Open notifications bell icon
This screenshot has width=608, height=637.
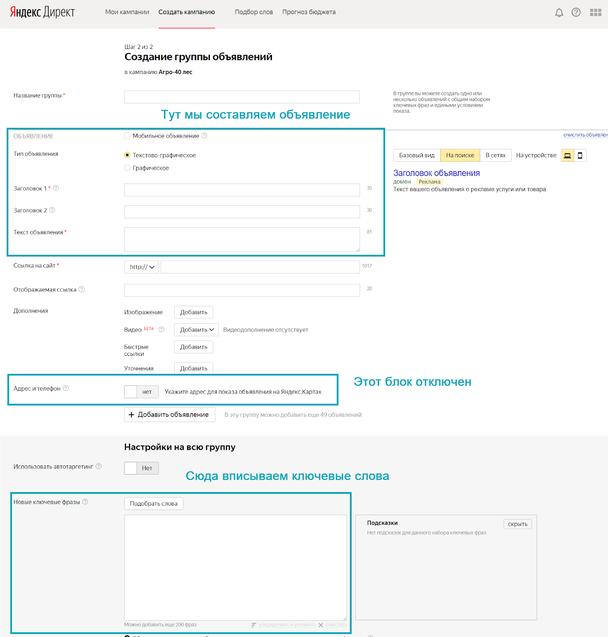point(559,13)
